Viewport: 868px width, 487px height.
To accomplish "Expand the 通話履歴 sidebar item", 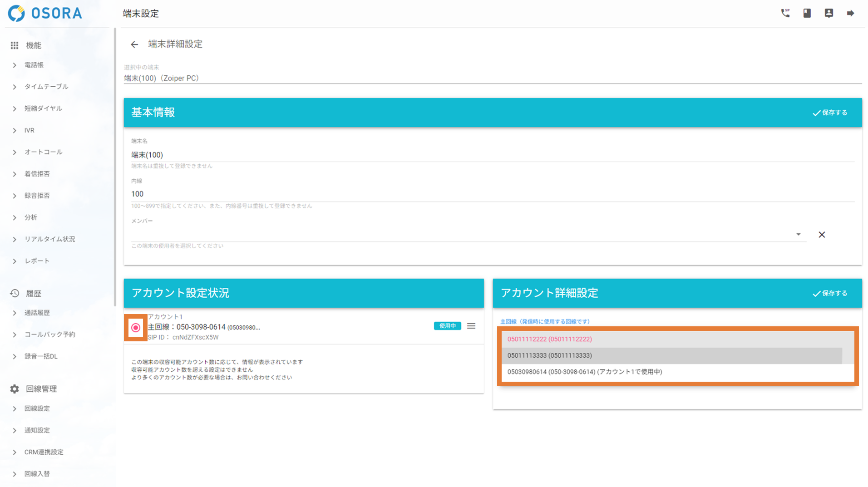I will coord(37,313).
